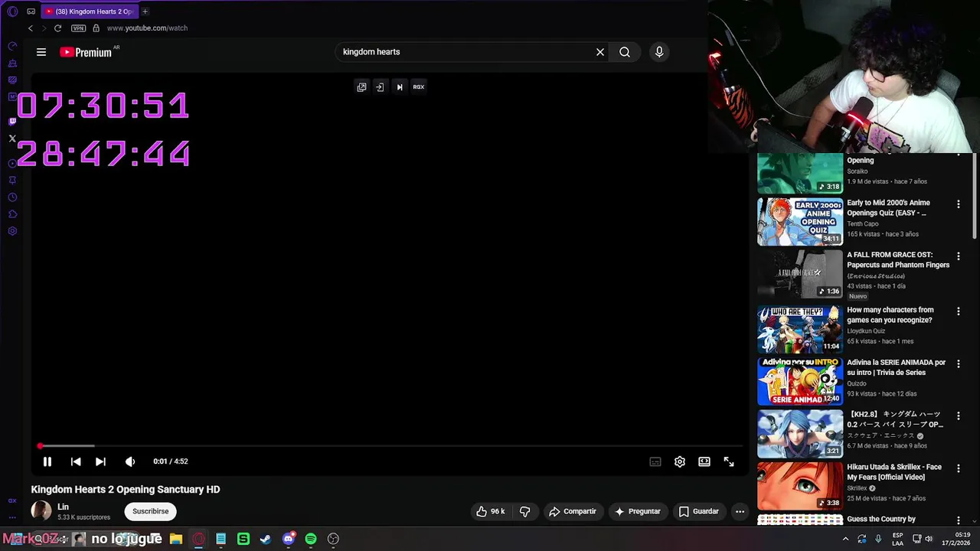Open A FALL FROM GRACE OST title link

coord(898,260)
